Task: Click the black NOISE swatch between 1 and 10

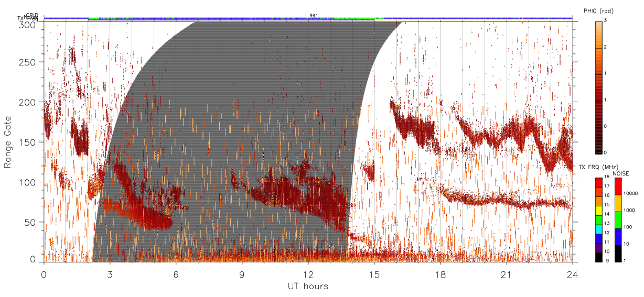Action: [618, 254]
